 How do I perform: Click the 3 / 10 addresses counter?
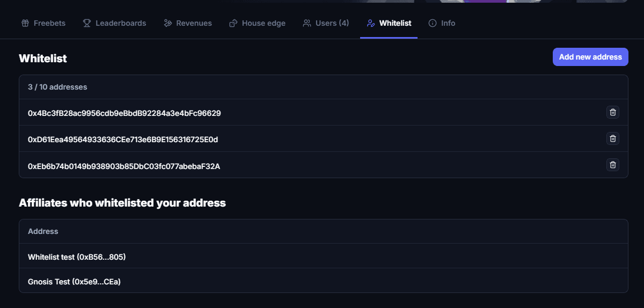pos(57,86)
